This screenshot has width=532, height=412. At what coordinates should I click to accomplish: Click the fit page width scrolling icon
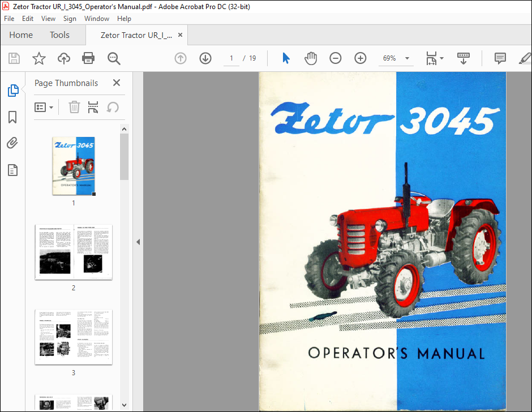point(431,58)
